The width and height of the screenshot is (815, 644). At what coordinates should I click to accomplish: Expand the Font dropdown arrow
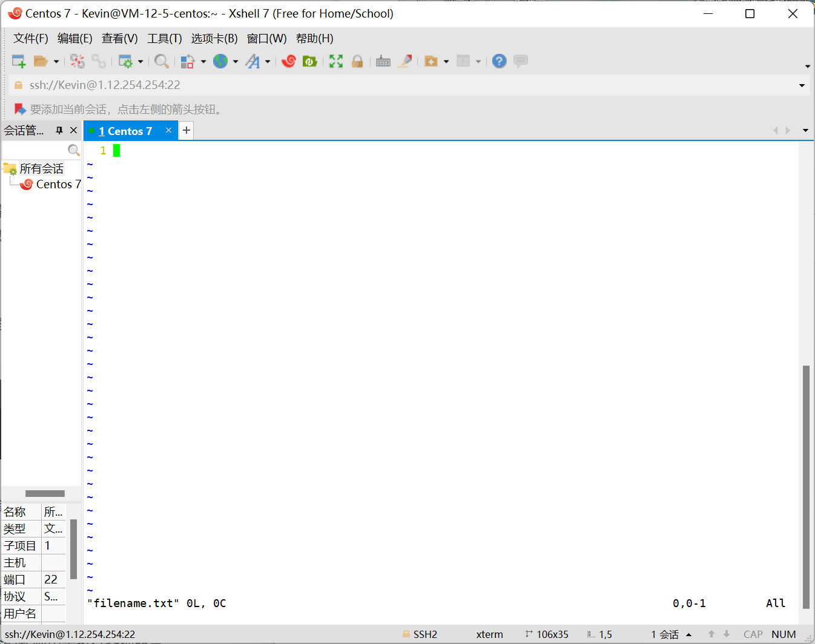click(268, 61)
